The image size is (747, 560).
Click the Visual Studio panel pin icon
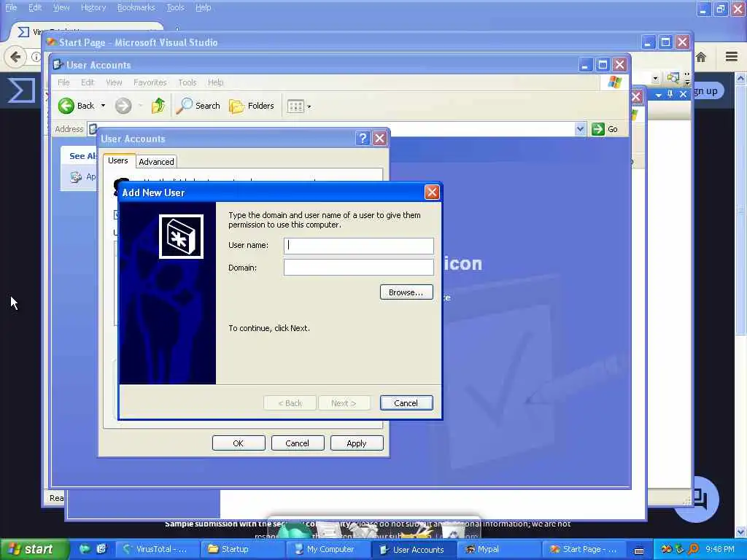pos(670,94)
